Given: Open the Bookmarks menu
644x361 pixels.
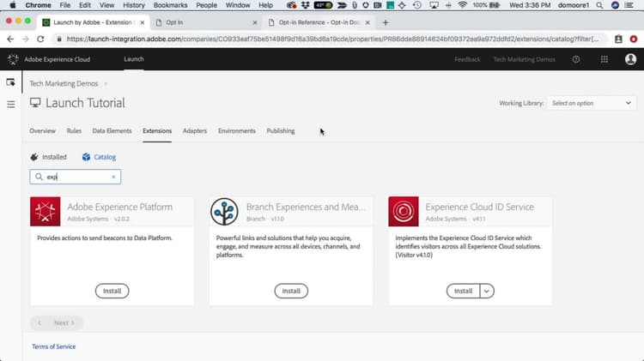Looking at the screenshot, I should click(171, 5).
